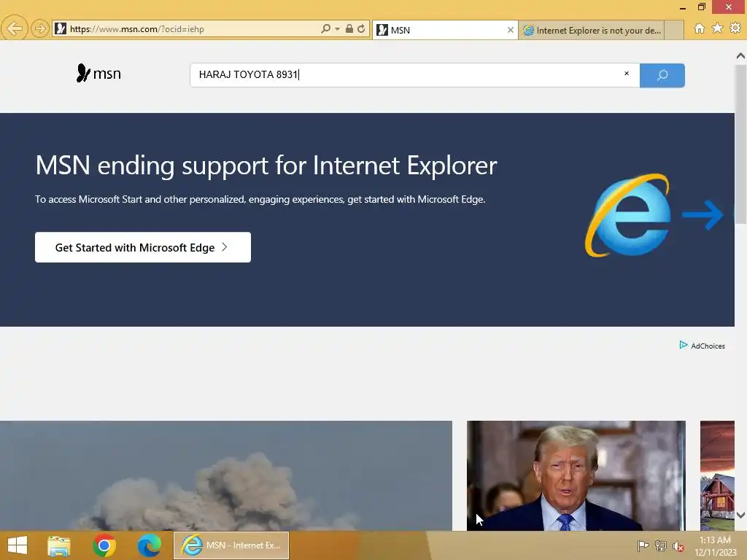Click the scrollbar down arrow
747x560 pixels.
click(740, 516)
